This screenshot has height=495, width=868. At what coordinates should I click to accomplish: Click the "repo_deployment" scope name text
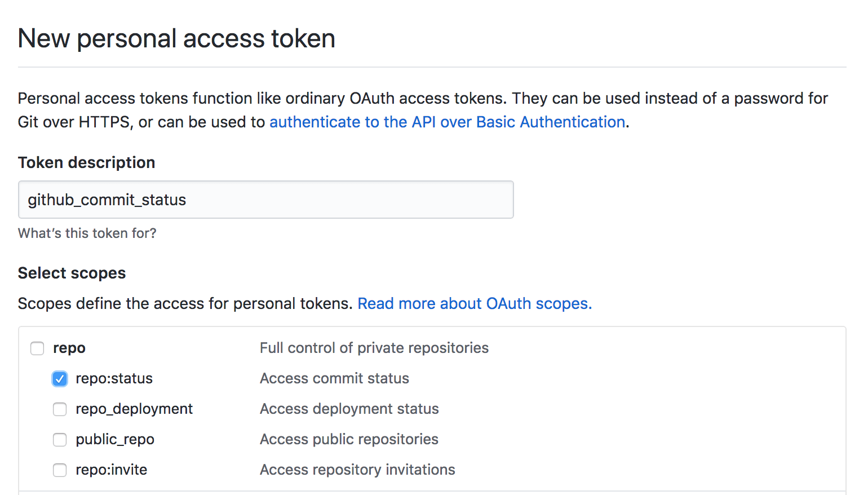pos(134,409)
